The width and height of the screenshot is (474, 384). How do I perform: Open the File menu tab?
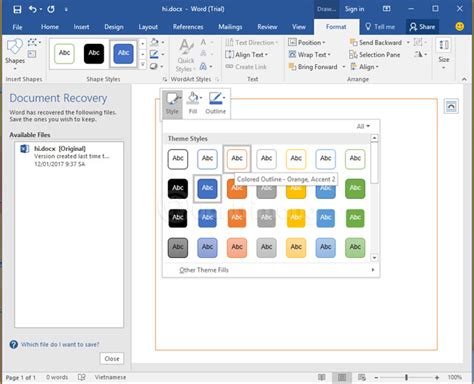(x=17, y=27)
